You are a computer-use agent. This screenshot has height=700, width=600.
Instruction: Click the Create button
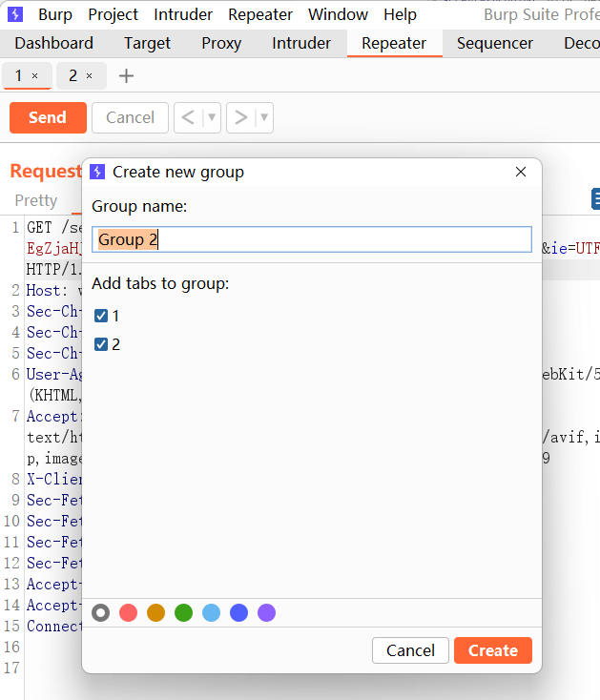coord(493,650)
